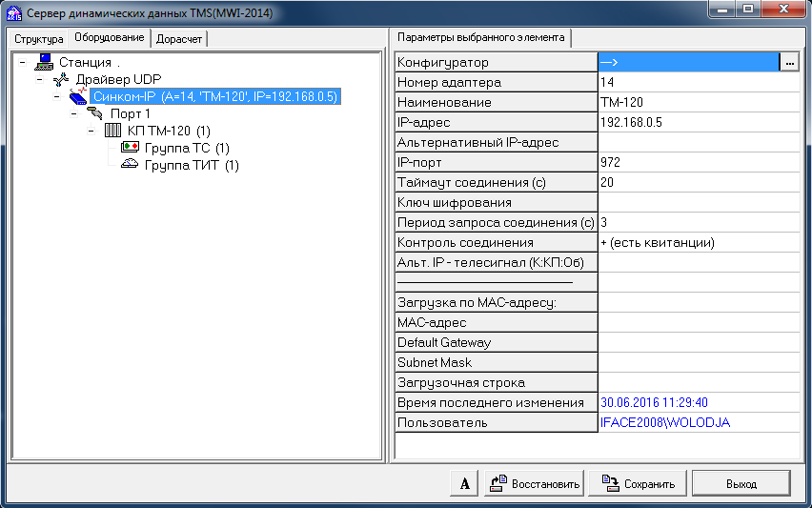812x508 pixels.
Task: Edit the IP-адрес value 192.168.0.5
Action: click(x=698, y=122)
